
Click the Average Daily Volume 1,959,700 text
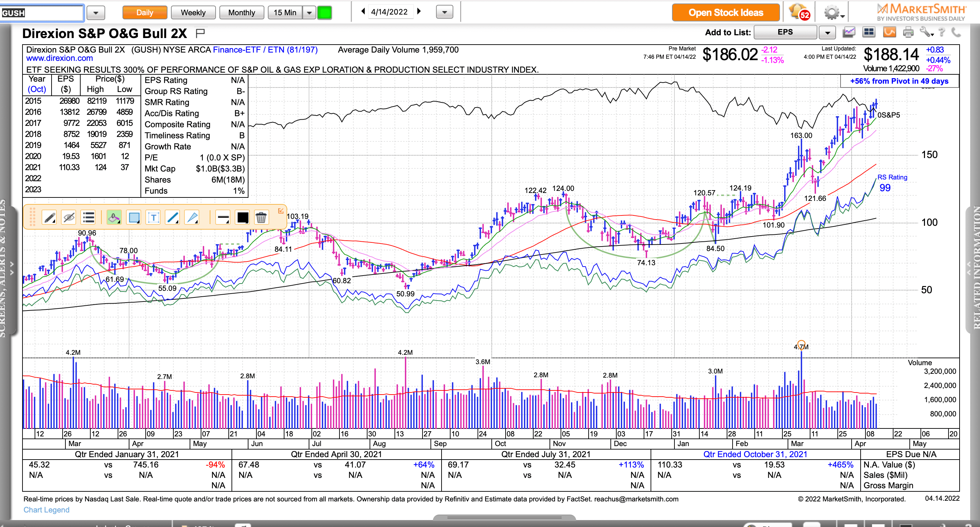398,50
